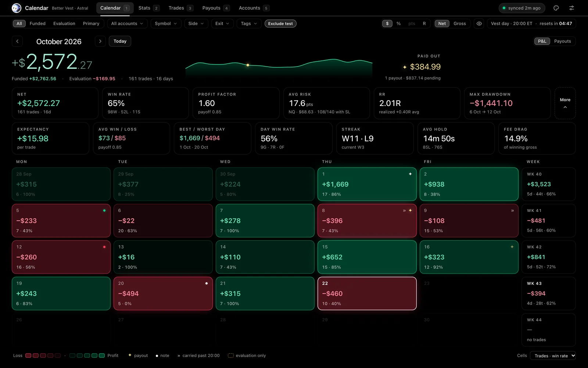Open the Tags filter dropdown

point(249,24)
